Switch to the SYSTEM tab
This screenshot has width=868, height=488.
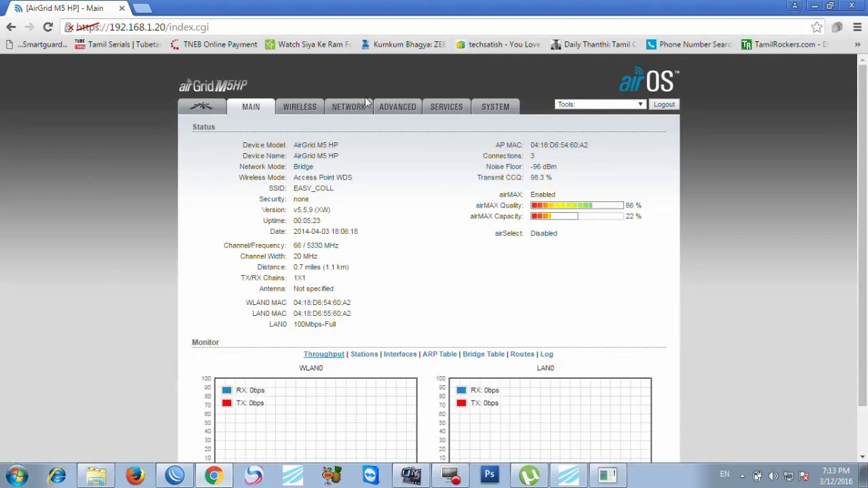495,107
